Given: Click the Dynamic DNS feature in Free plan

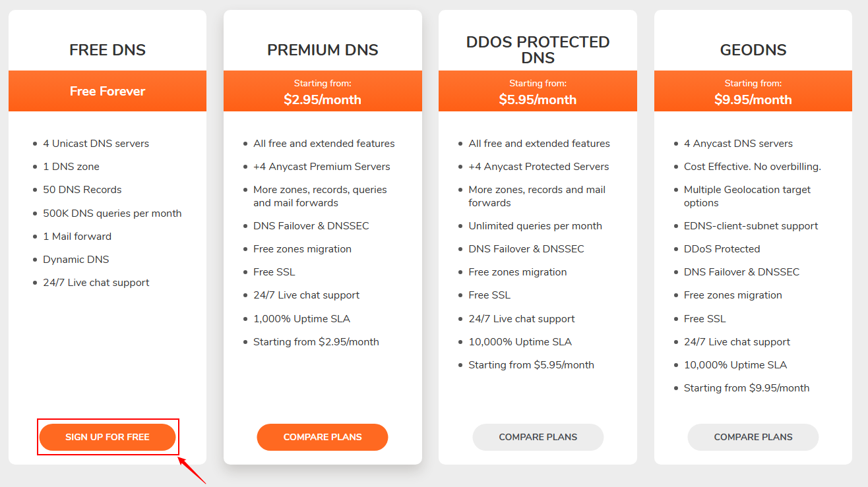Looking at the screenshot, I should click(76, 260).
